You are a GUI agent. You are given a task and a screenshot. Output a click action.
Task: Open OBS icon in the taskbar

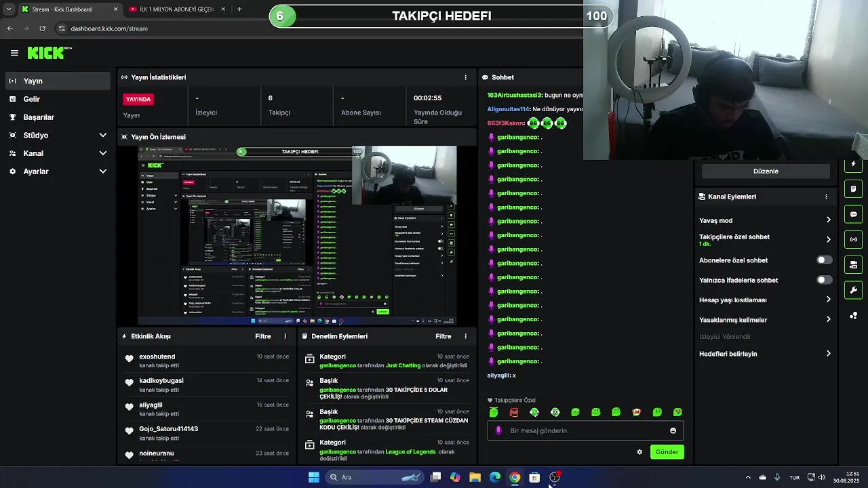click(555, 477)
